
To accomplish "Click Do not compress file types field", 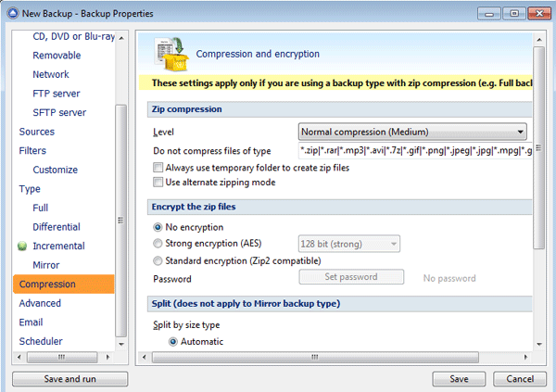I will pyautogui.click(x=415, y=151).
